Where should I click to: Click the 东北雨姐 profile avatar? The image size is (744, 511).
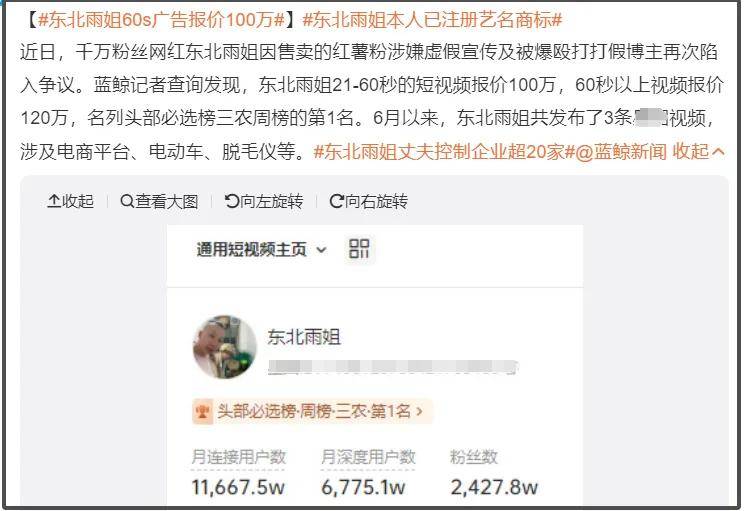(x=224, y=347)
